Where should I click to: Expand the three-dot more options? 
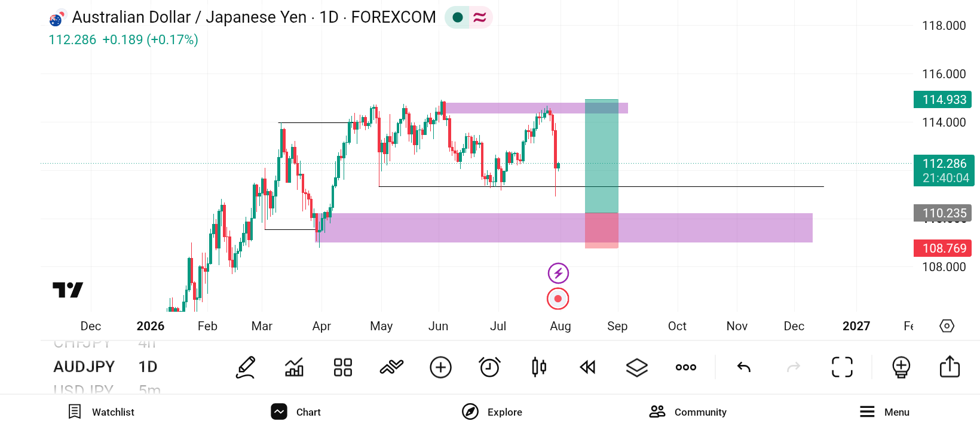tap(686, 367)
